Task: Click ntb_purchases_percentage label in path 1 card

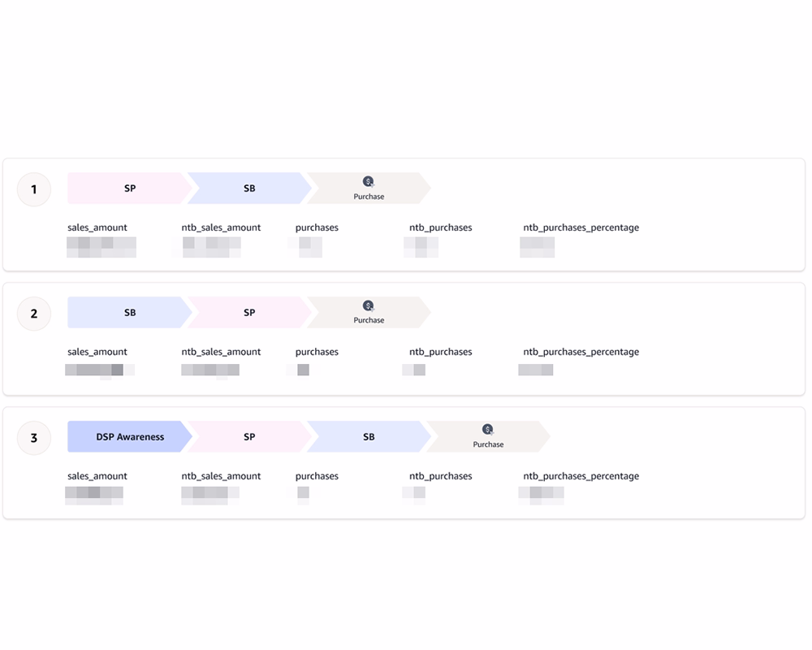Action: (581, 227)
